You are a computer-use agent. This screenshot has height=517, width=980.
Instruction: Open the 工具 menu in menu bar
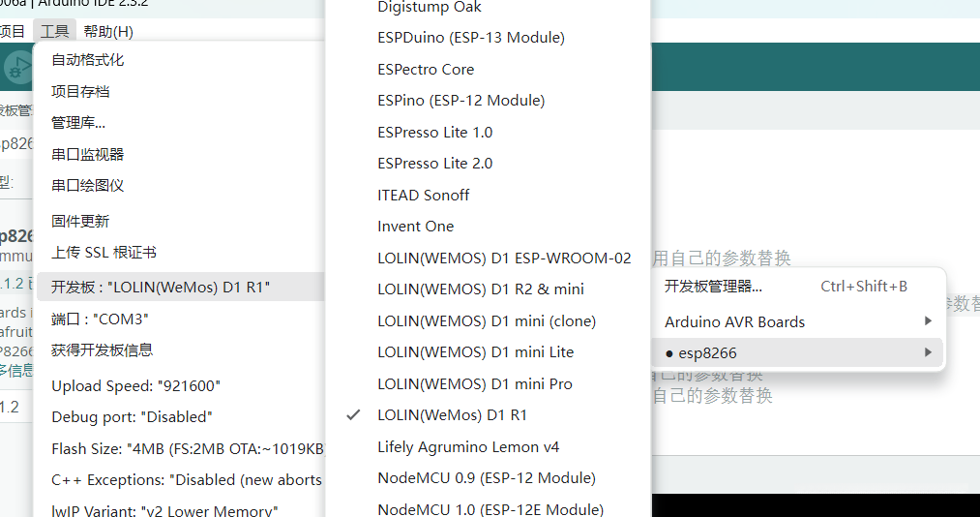click(54, 31)
